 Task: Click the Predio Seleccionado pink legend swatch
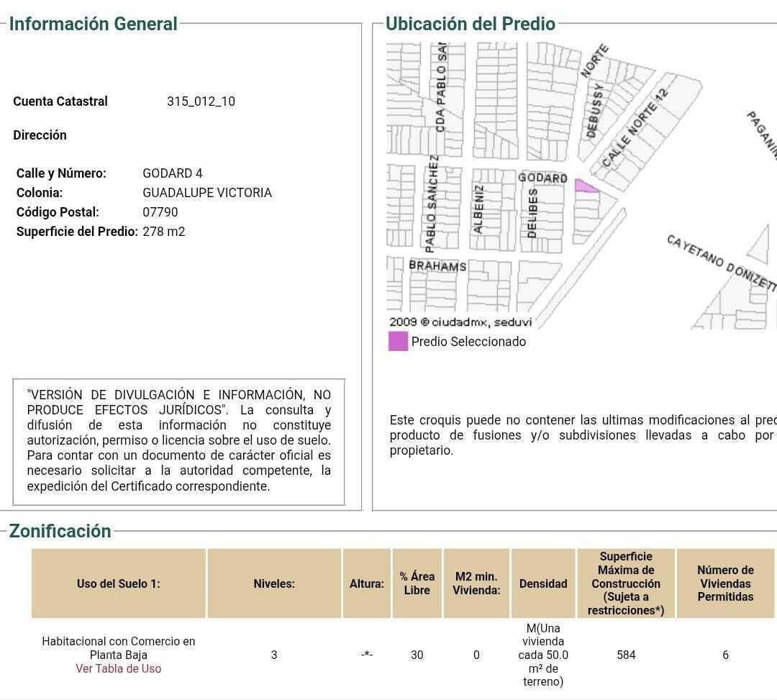point(398,341)
